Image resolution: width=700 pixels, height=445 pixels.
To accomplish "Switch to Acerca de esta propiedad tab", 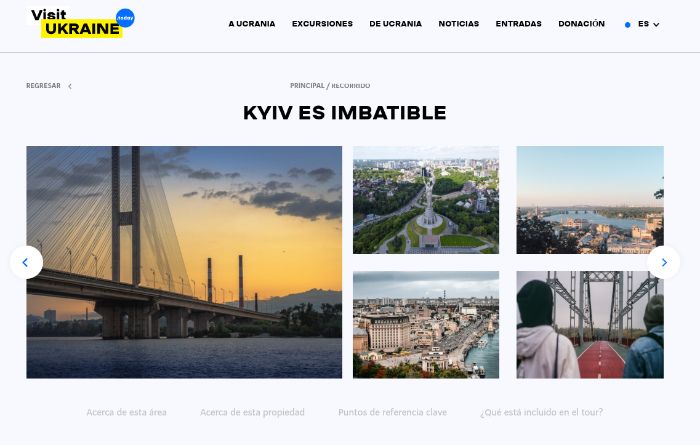I will pos(252,412).
